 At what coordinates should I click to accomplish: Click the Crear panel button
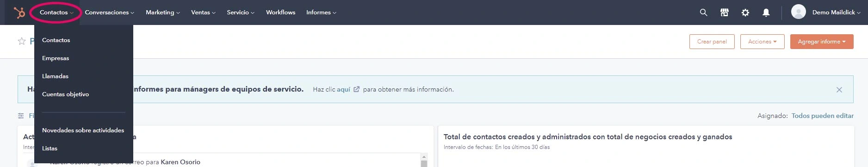(712, 42)
